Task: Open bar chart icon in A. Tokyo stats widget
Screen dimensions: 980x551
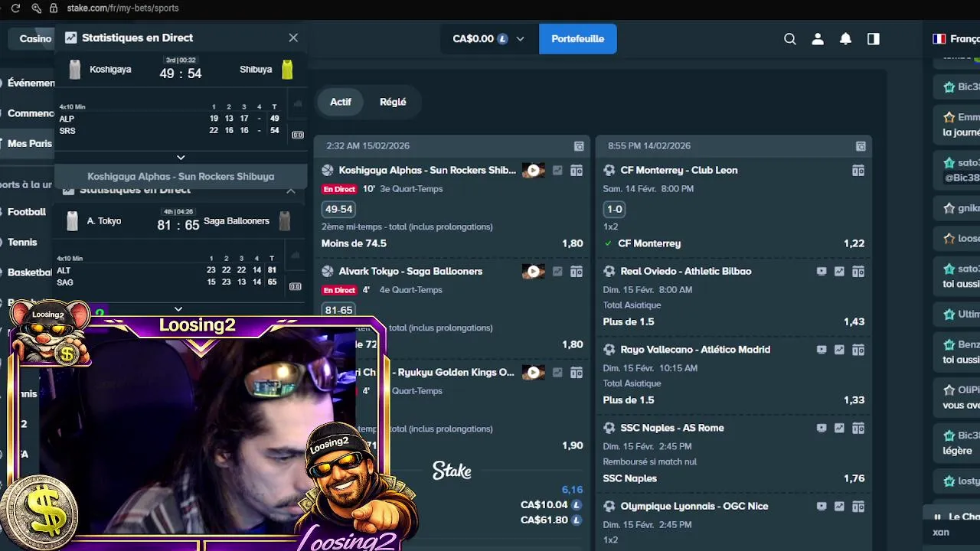Action: point(296,255)
